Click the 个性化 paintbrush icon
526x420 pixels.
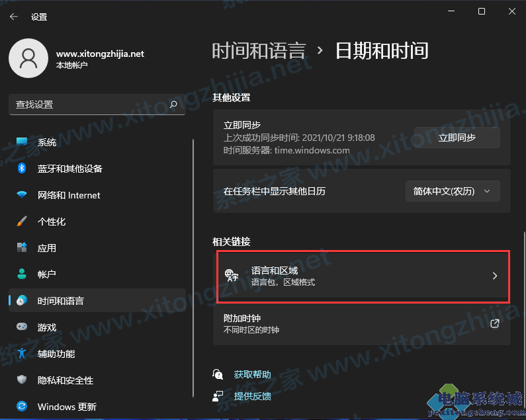click(x=22, y=221)
